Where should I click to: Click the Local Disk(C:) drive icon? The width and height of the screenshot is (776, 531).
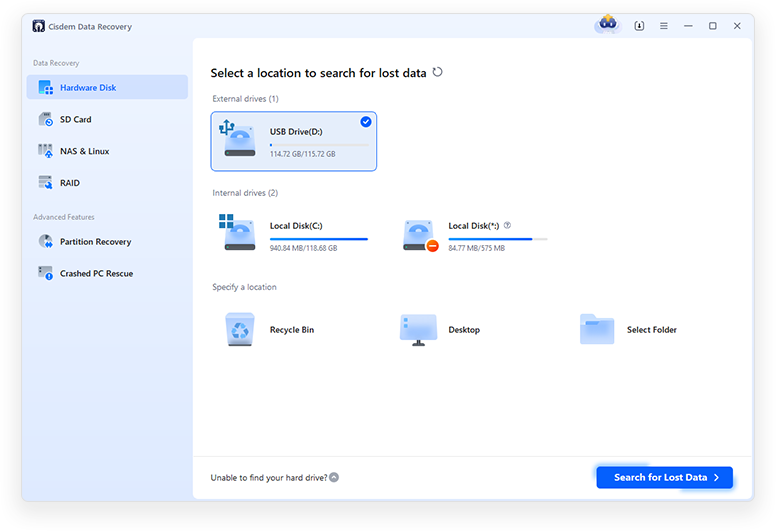click(238, 233)
